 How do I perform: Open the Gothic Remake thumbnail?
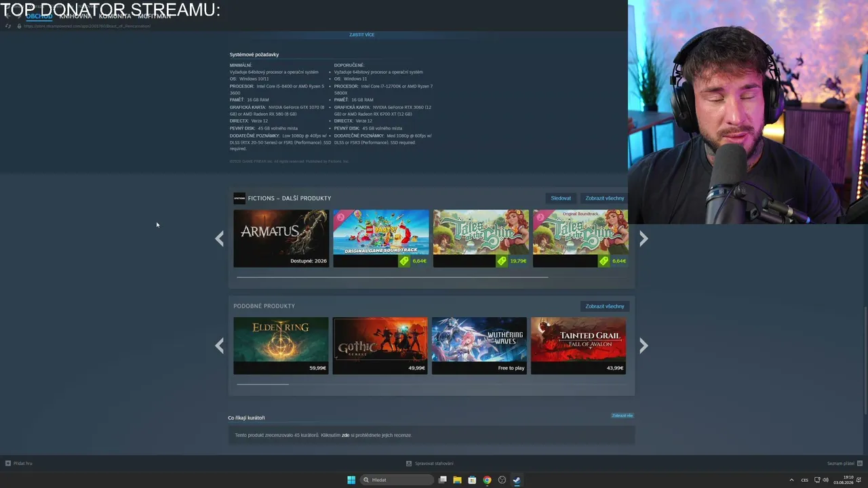coord(380,346)
